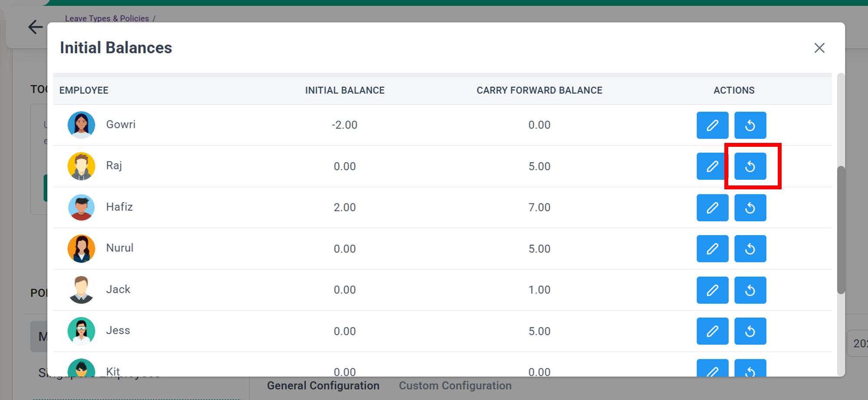Screen dimensions: 868x400
Task: Click Gowri's avatar thumbnail
Action: (x=81, y=125)
